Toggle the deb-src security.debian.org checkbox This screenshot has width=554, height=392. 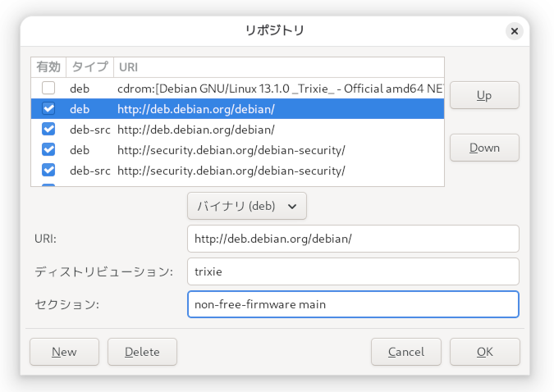(48, 170)
